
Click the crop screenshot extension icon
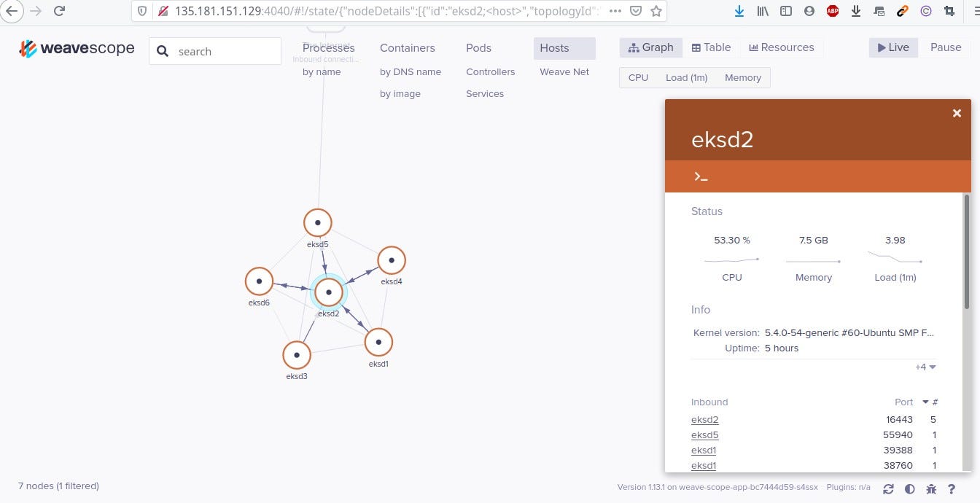click(x=949, y=11)
